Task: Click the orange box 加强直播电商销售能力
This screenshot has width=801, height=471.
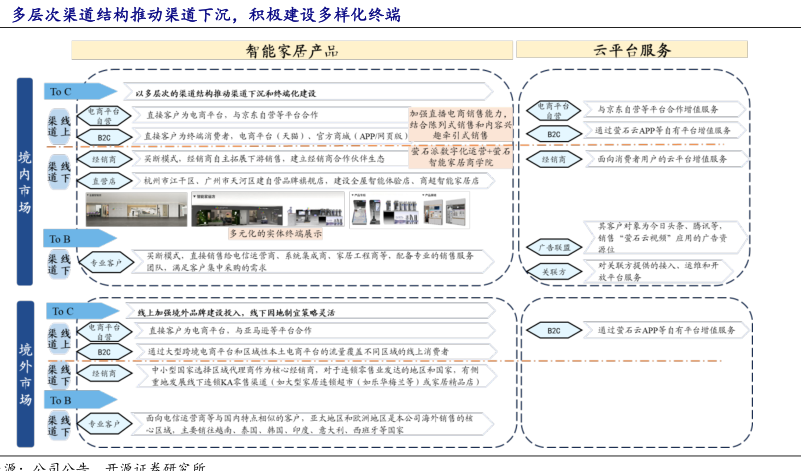Action: (x=460, y=124)
